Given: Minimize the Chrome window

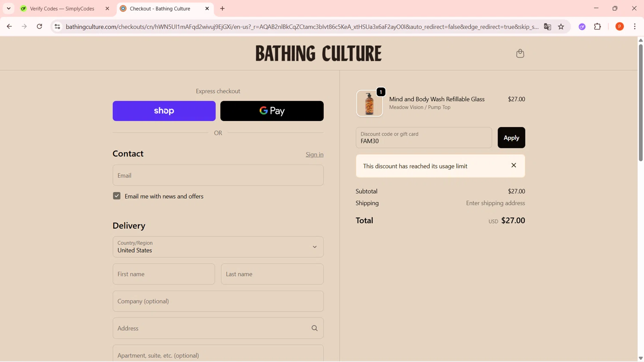Looking at the screenshot, I should (x=596, y=8).
